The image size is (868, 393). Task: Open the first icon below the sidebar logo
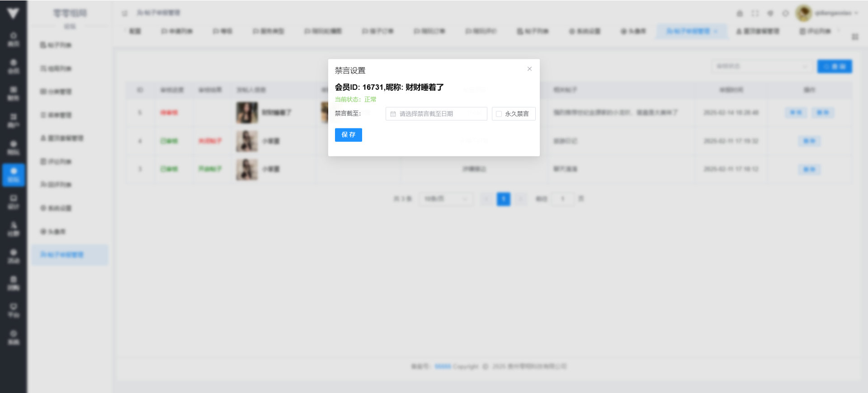14,39
